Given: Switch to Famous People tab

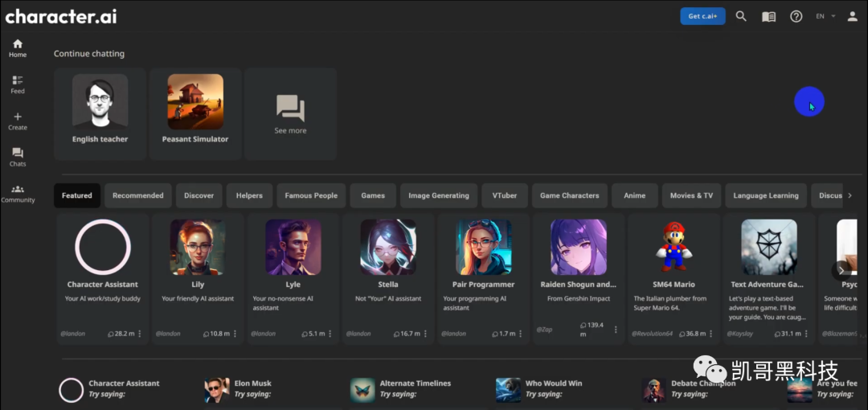Looking at the screenshot, I should (311, 195).
